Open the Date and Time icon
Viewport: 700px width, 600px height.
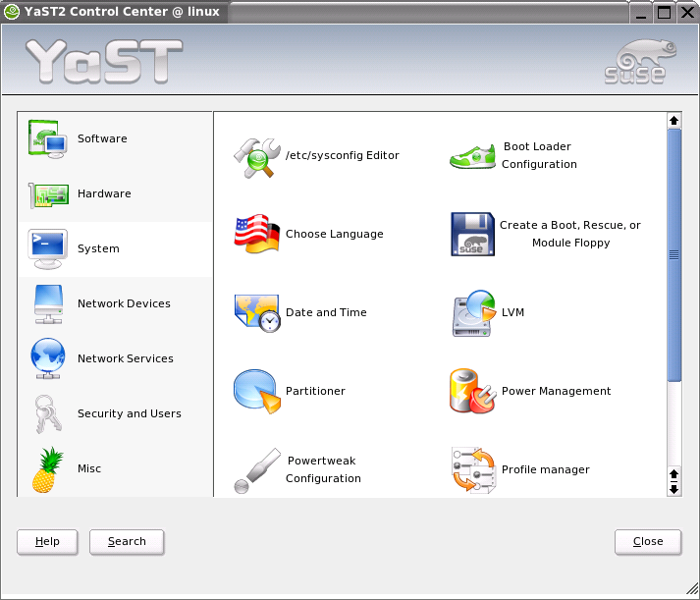(257, 313)
